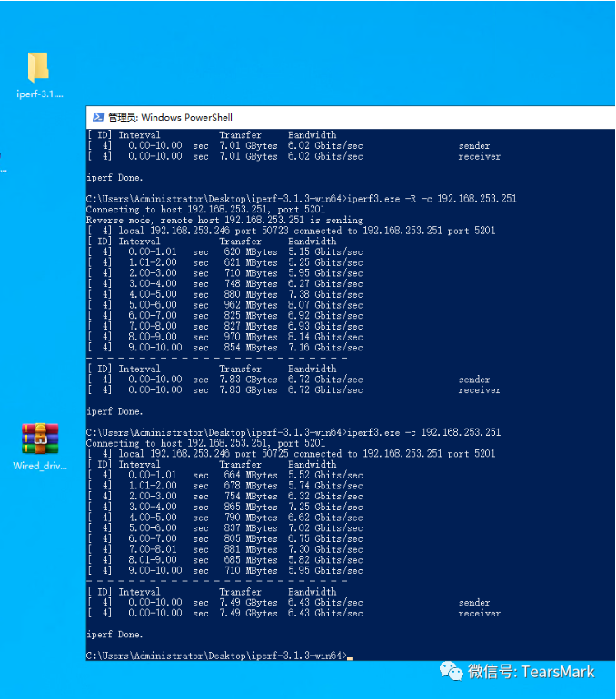Click the row with 5.82 Gbits/sec

[x=225, y=560]
